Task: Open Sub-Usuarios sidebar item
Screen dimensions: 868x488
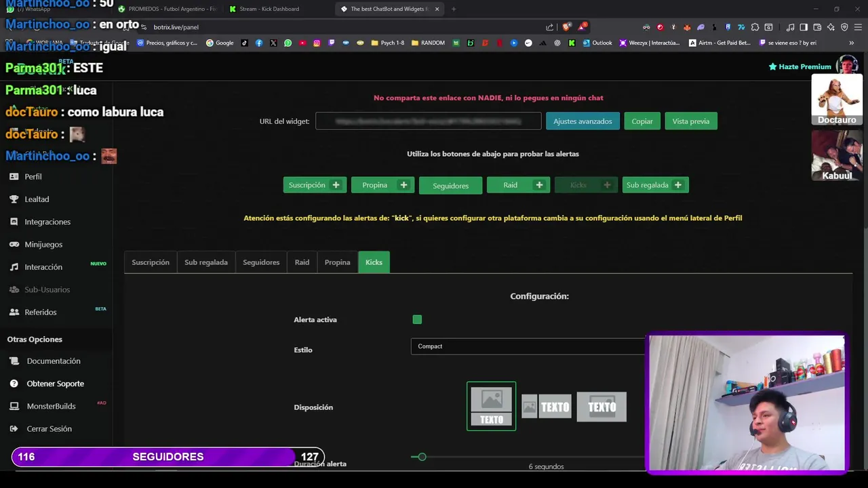Action: (x=39, y=289)
